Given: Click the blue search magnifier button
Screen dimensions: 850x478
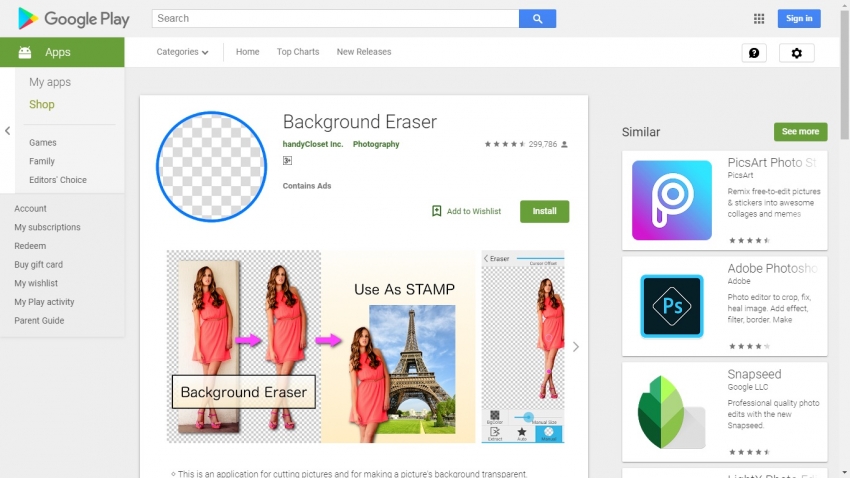Looking at the screenshot, I should [x=537, y=18].
